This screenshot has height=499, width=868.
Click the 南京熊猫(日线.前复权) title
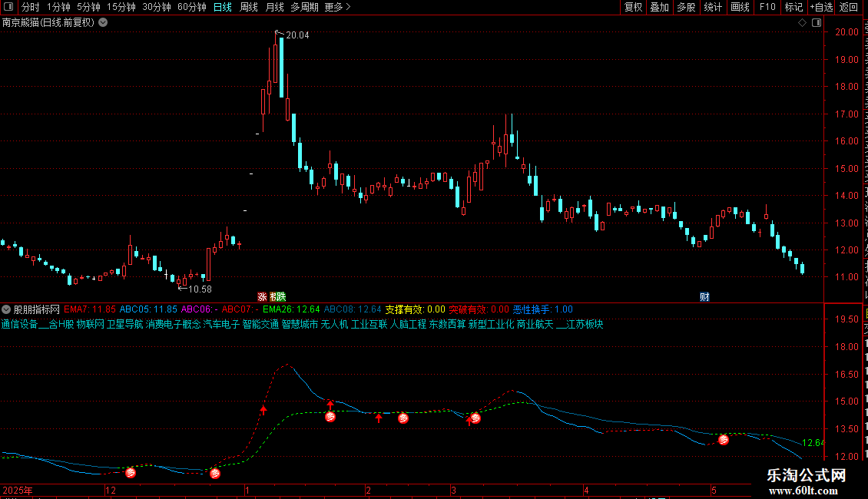[x=48, y=23]
